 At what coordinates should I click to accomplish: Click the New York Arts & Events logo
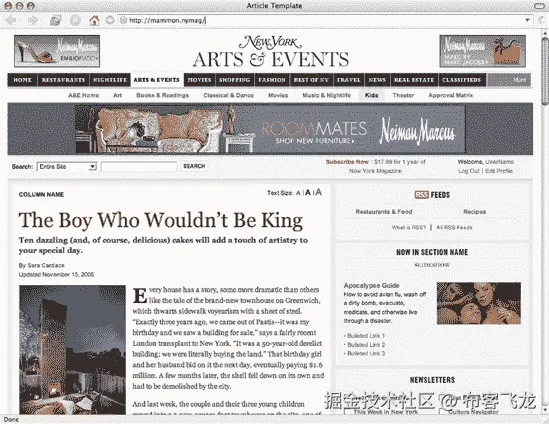point(271,52)
